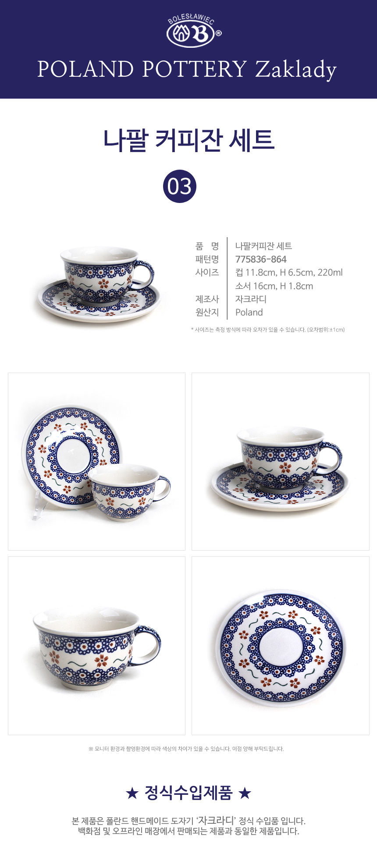Click the Boleslawiec oval logo icon
Viewport: 377px width, 868px height.
click(191, 34)
